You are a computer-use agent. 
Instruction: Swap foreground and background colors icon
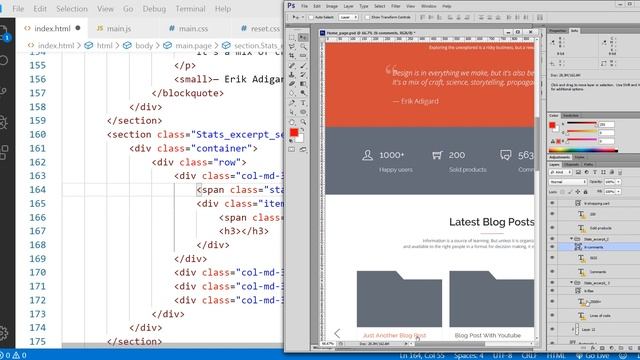[302, 130]
